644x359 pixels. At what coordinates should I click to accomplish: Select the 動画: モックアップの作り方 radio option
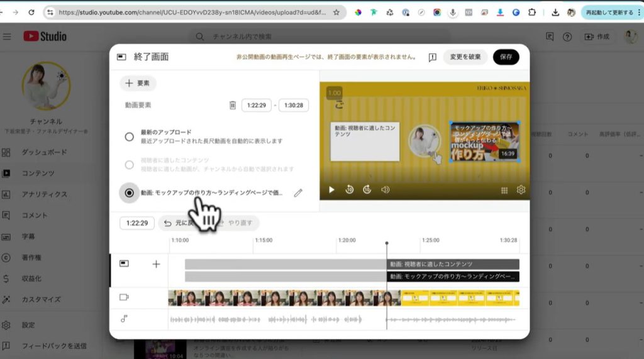click(129, 193)
